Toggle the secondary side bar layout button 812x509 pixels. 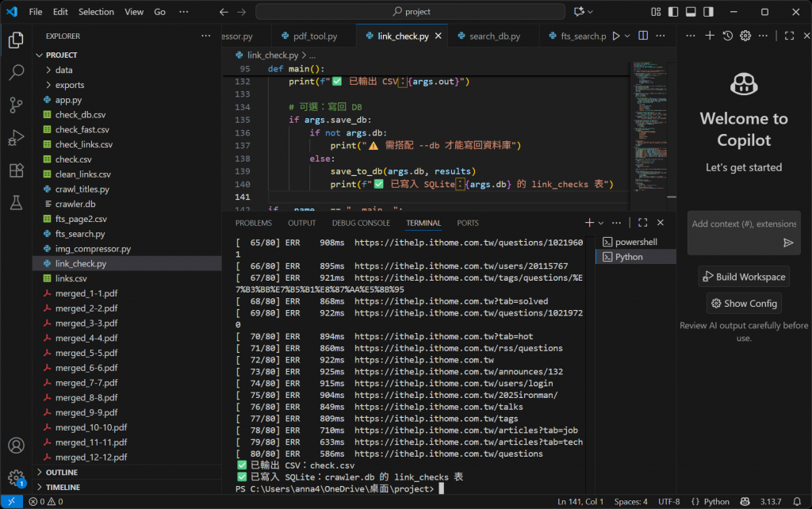(708, 12)
